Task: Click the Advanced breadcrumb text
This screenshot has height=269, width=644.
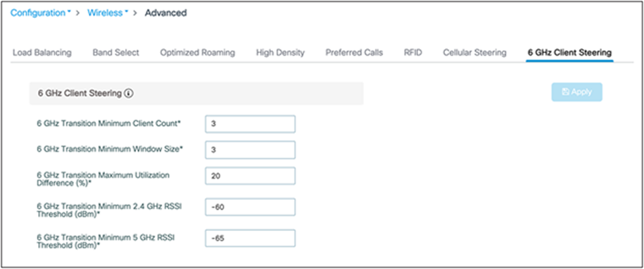Action: point(166,12)
